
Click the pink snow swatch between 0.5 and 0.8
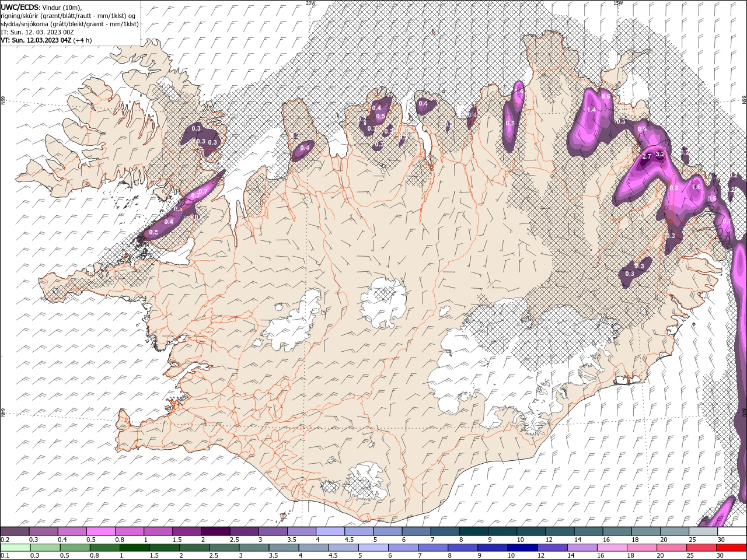pyautogui.click(x=100, y=531)
